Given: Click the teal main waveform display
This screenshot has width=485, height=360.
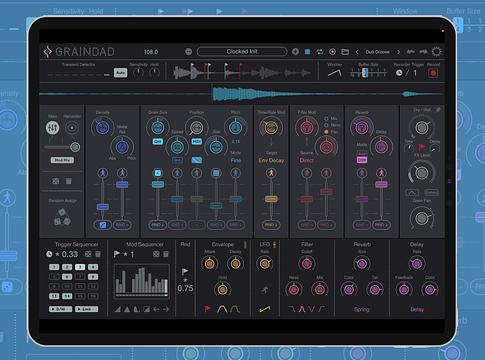Looking at the screenshot, I should [242, 94].
